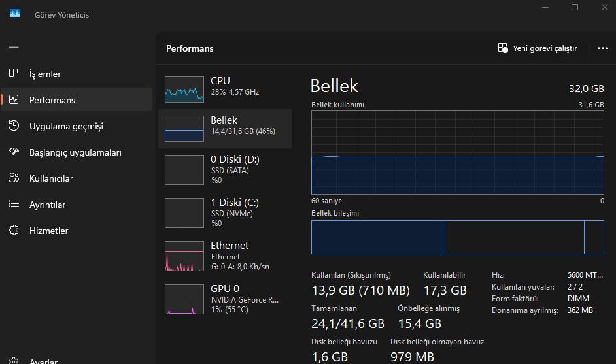The width and height of the screenshot is (616, 364).
Task: Select the CPU performance graph thumbnail
Action: (184, 89)
